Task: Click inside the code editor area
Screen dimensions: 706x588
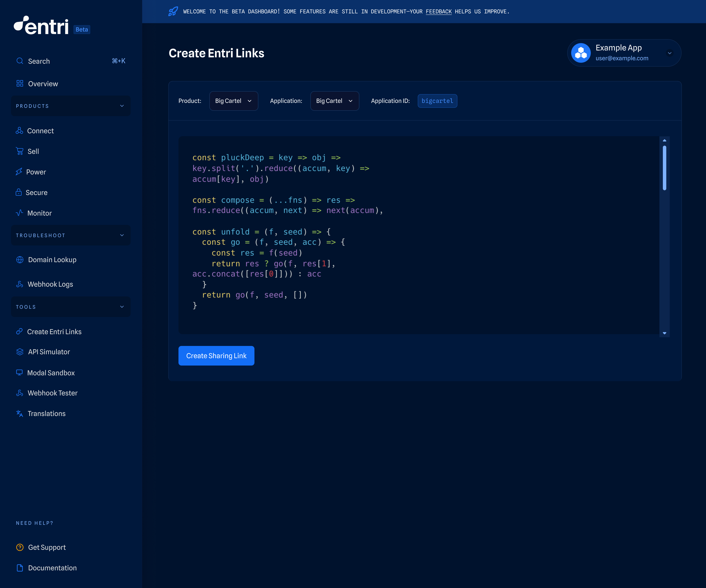Action: pos(419,235)
